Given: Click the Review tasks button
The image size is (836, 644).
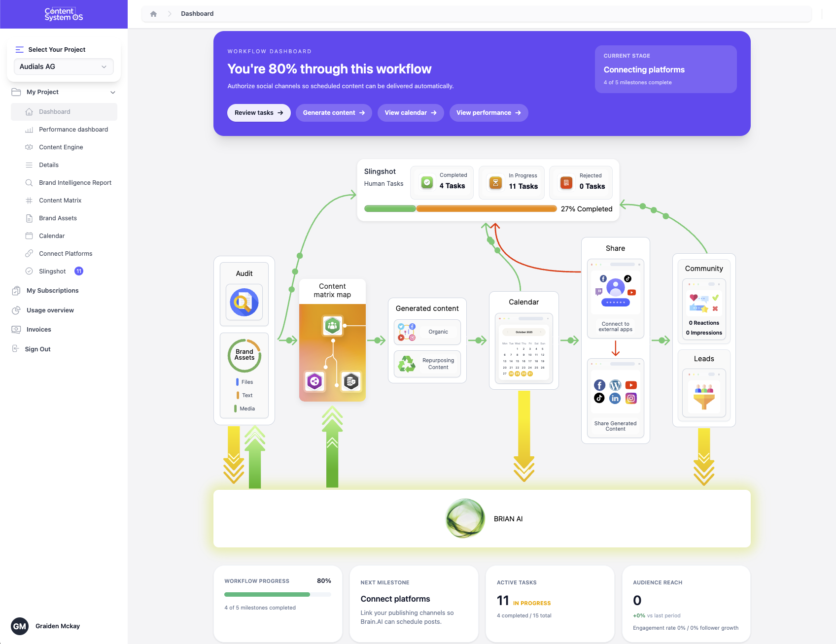Looking at the screenshot, I should coord(259,113).
